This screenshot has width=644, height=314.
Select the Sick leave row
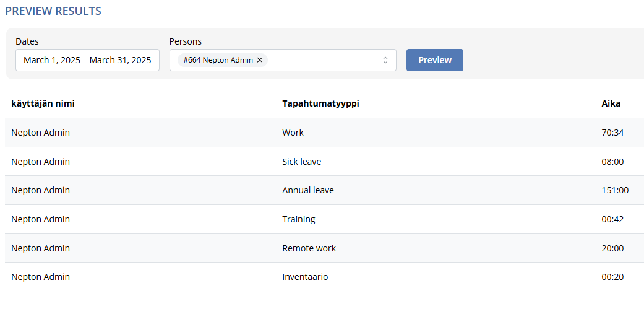(x=324, y=162)
